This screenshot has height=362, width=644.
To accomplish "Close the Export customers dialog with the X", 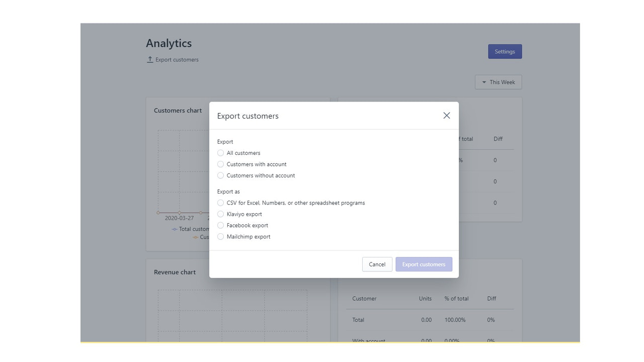I will (446, 115).
